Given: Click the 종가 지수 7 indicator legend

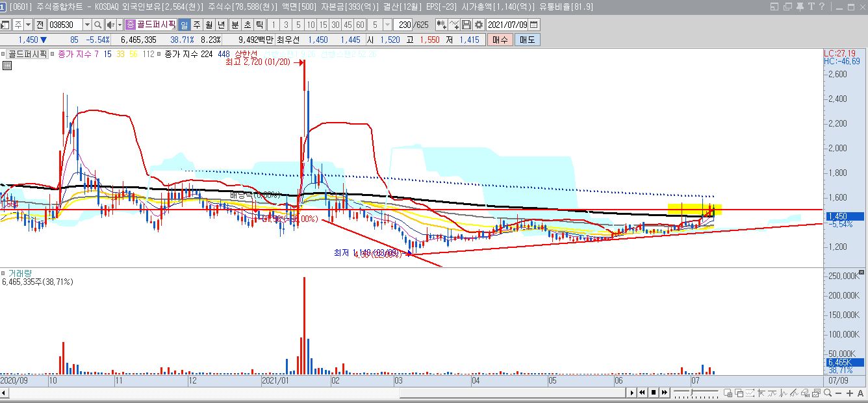Looking at the screenshot, I should pyautogui.click(x=78, y=54).
